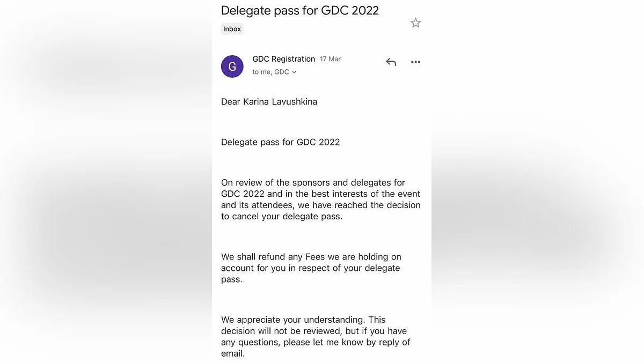Click the 'Dear Karina Lavushkina' greeting
This screenshot has height=362, width=644.
coord(269,101)
